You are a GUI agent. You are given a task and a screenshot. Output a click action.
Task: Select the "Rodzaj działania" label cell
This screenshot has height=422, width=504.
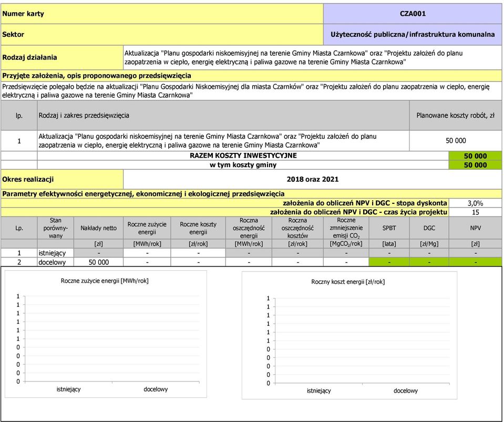pyautogui.click(x=61, y=57)
